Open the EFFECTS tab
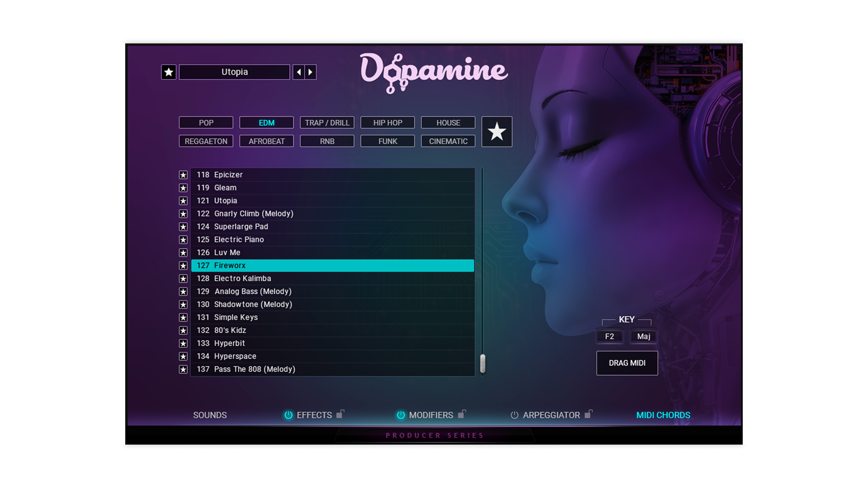This screenshot has height=488, width=868. point(314,415)
